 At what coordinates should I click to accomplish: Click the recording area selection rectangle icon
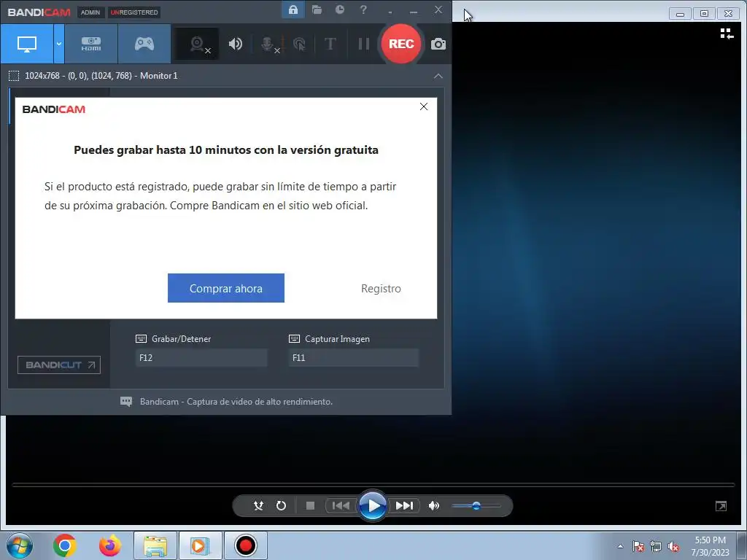click(14, 76)
